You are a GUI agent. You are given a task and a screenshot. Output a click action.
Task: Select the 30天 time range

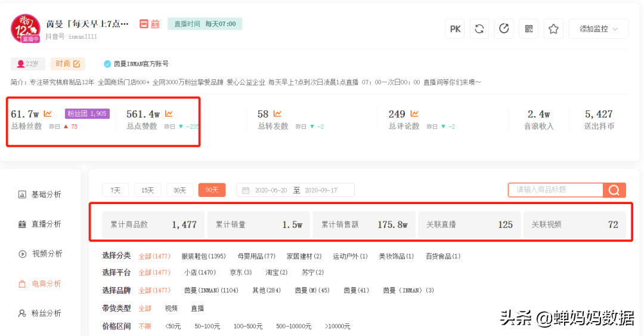point(179,190)
